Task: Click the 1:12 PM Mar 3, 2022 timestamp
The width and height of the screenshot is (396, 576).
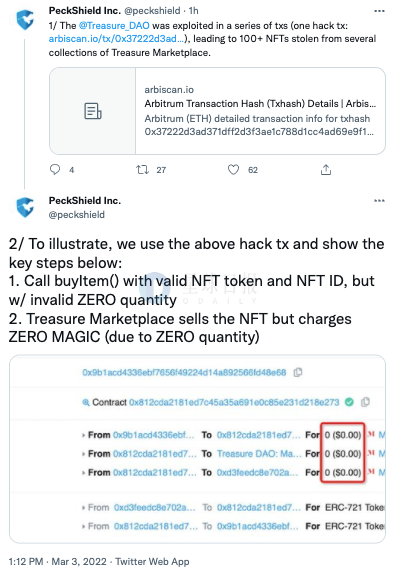Action: pyautogui.click(x=58, y=562)
